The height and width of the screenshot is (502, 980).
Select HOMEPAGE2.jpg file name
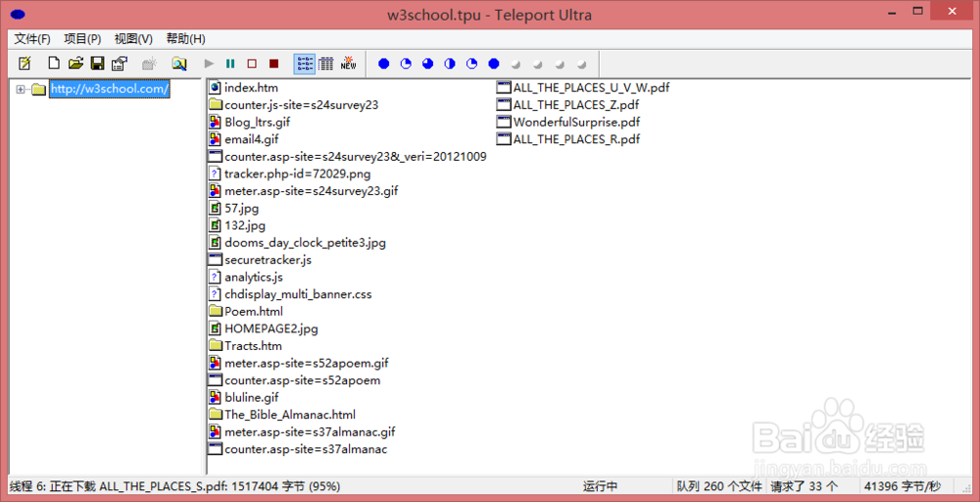(x=271, y=328)
